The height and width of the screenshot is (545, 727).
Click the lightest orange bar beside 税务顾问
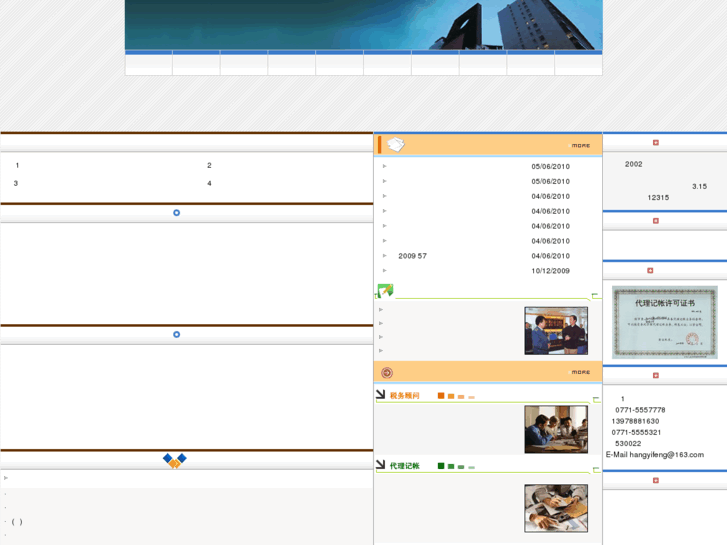click(x=472, y=397)
